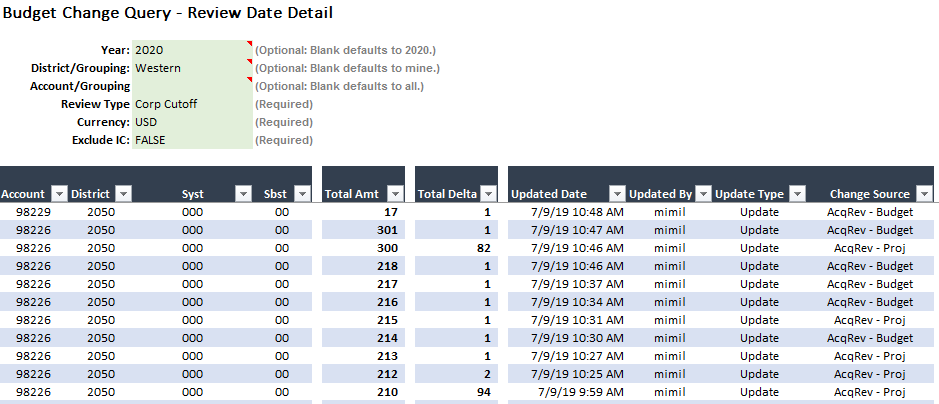Click the account 98229 cell in first row
Image resolution: width=939 pixels, height=404 pixels.
tap(34, 212)
